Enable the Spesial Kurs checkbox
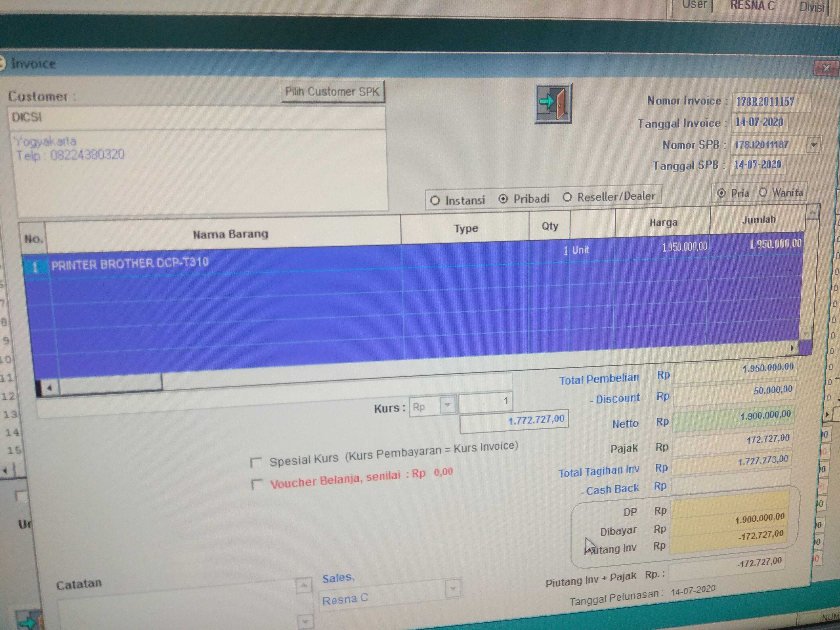This screenshot has width=840, height=630. coord(256,463)
